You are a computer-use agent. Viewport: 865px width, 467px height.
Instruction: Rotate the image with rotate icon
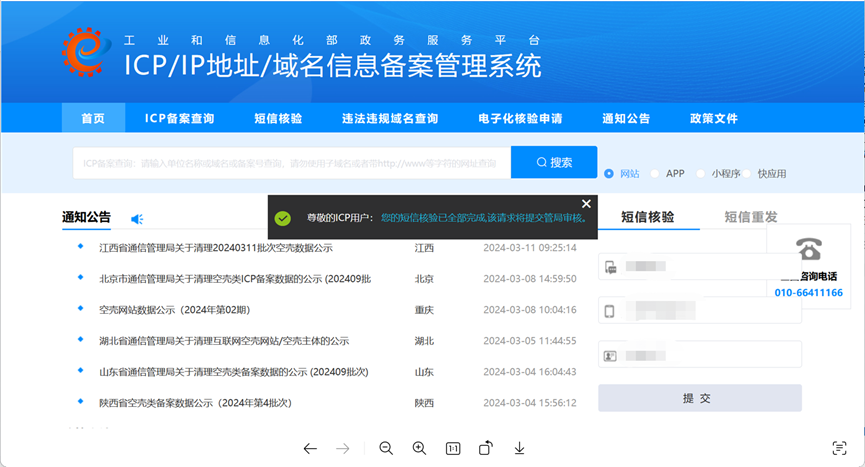pos(486,448)
